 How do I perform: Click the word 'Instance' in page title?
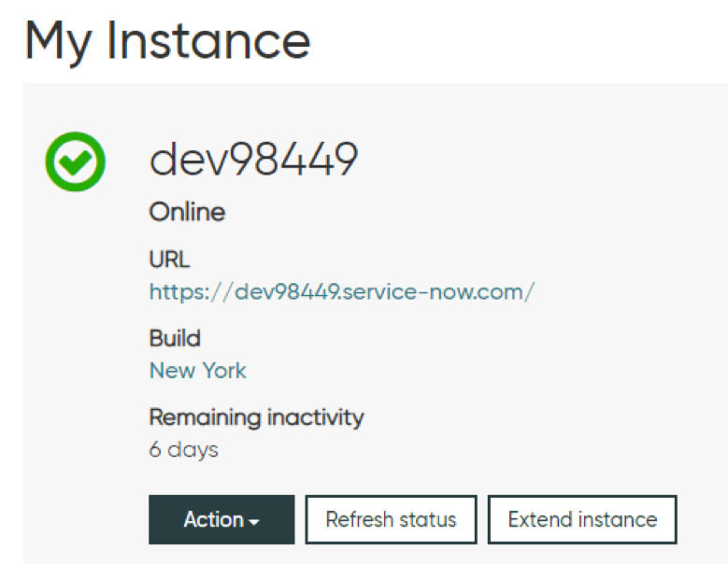click(x=208, y=41)
